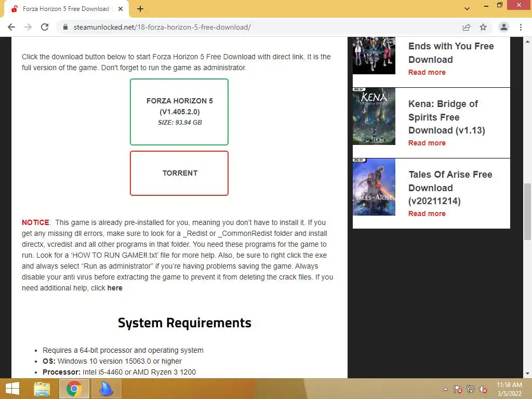Open Kena: Bridge of Spirits Free Download title
This screenshot has width=532, height=399.
pos(446,117)
